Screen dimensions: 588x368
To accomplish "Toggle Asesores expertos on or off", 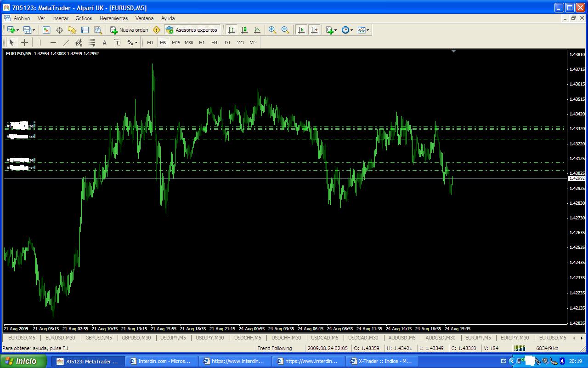I will pos(192,30).
